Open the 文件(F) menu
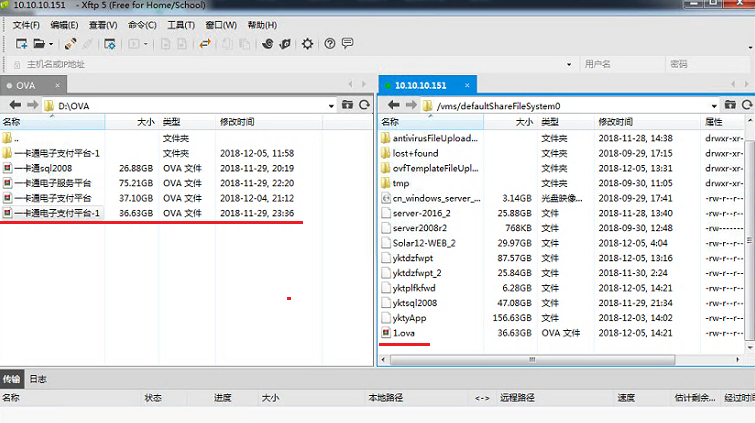Screen dimensions: 755x423 (x=27, y=24)
